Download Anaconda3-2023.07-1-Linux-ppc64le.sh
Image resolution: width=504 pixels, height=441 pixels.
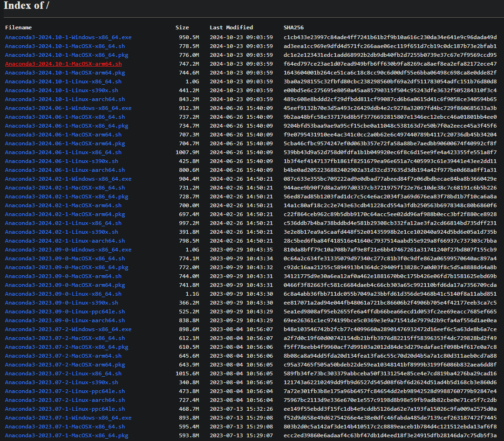click(x=65, y=408)
